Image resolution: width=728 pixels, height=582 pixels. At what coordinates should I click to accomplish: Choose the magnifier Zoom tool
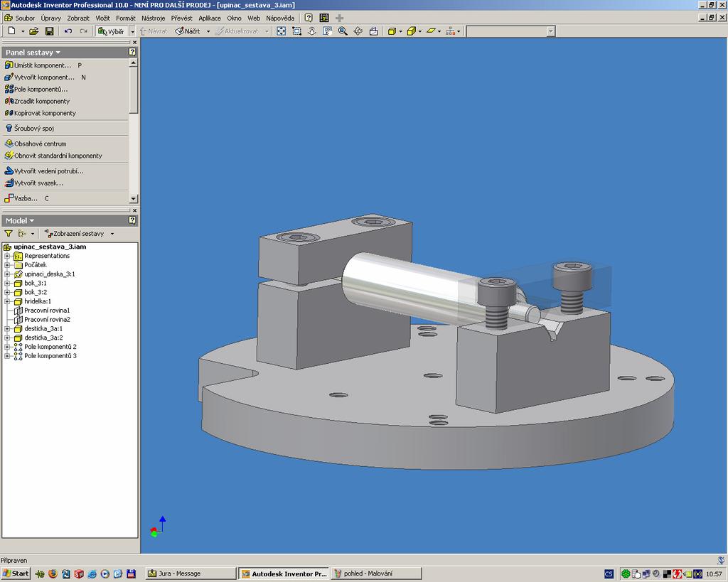pyautogui.click(x=343, y=31)
